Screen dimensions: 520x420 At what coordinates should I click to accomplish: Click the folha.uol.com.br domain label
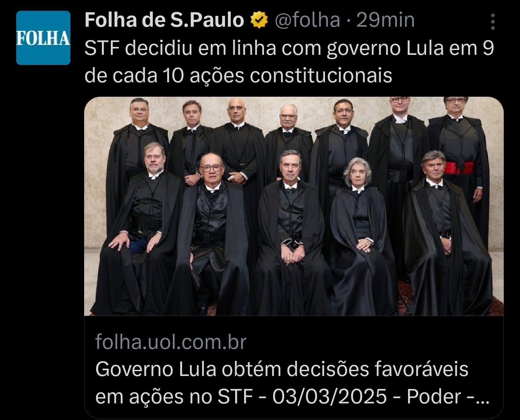[x=171, y=342]
